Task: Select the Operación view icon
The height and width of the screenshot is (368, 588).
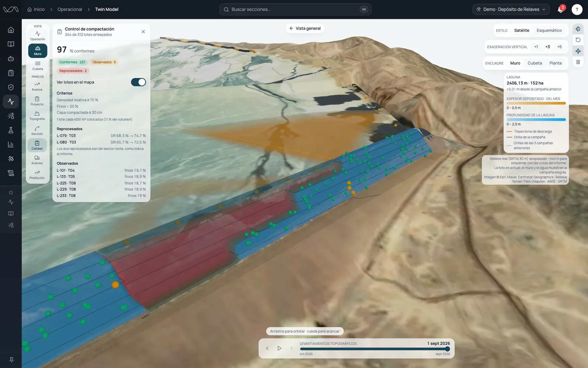Action: (38, 36)
